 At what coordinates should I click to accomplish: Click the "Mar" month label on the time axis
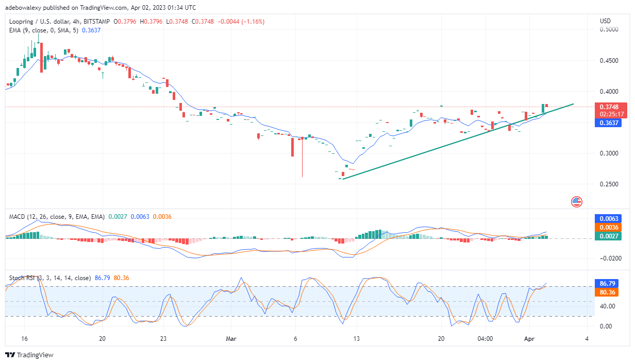pyautogui.click(x=231, y=339)
